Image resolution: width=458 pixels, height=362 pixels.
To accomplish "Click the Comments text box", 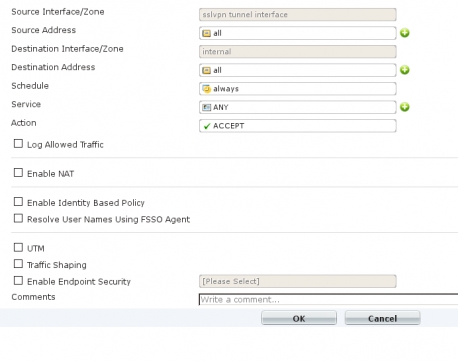I will [328, 299].
